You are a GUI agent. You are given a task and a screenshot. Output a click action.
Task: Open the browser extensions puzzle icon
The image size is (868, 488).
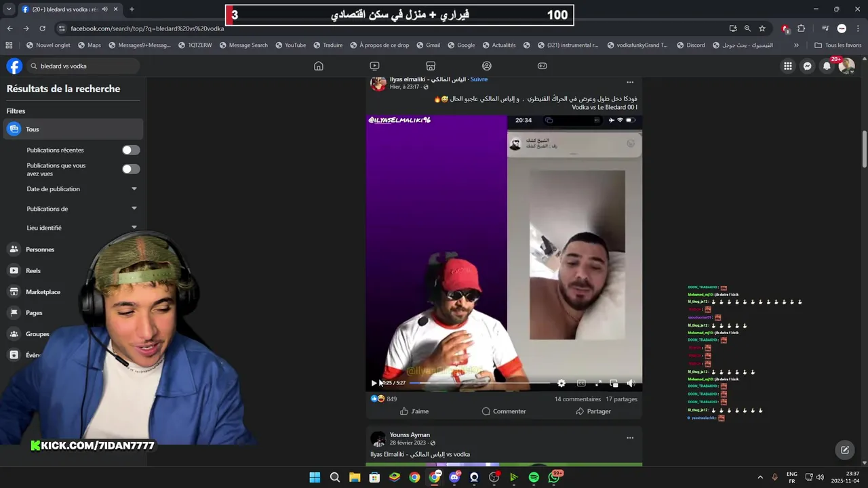point(801,28)
